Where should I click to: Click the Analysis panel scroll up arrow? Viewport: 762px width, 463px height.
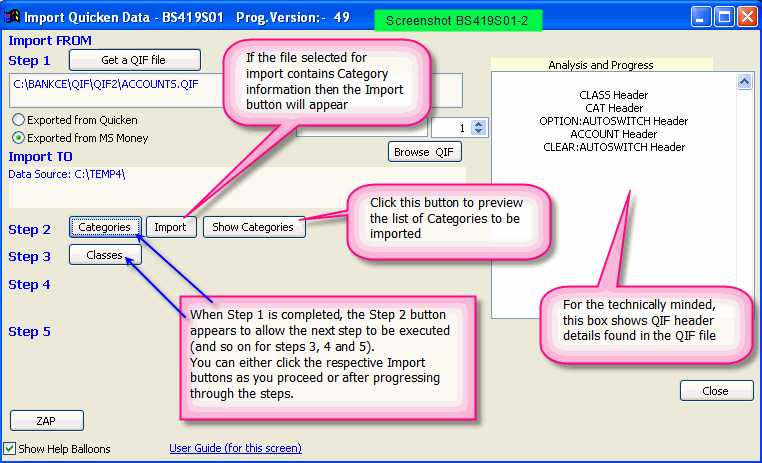745,81
